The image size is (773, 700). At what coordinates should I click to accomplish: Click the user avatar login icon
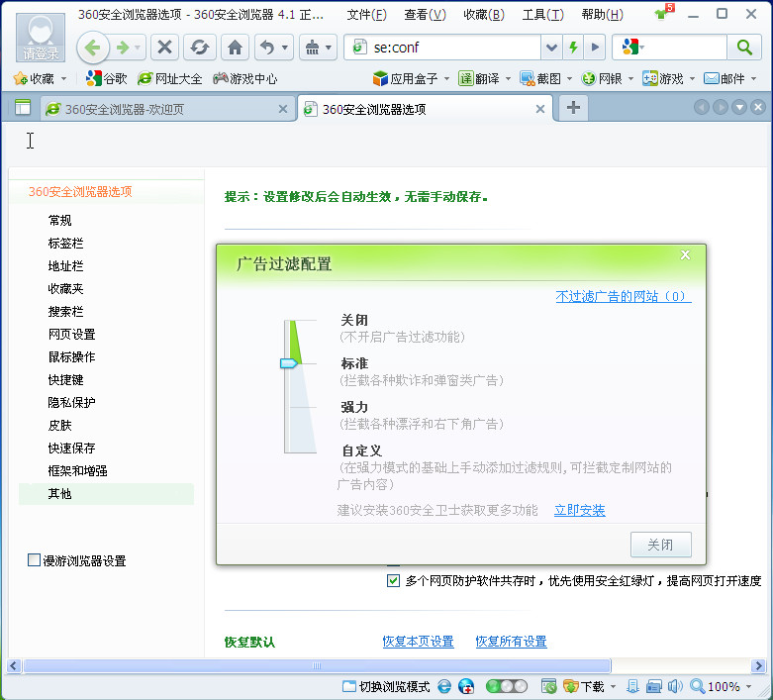[x=41, y=38]
